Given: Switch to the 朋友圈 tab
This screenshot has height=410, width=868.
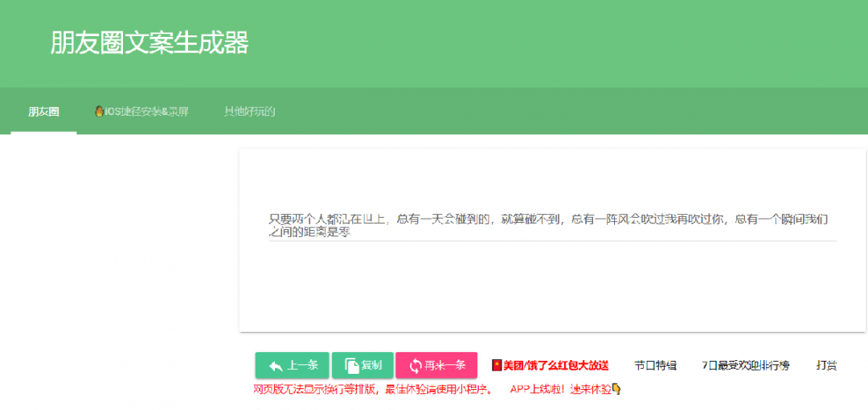Looking at the screenshot, I should coord(43,112).
